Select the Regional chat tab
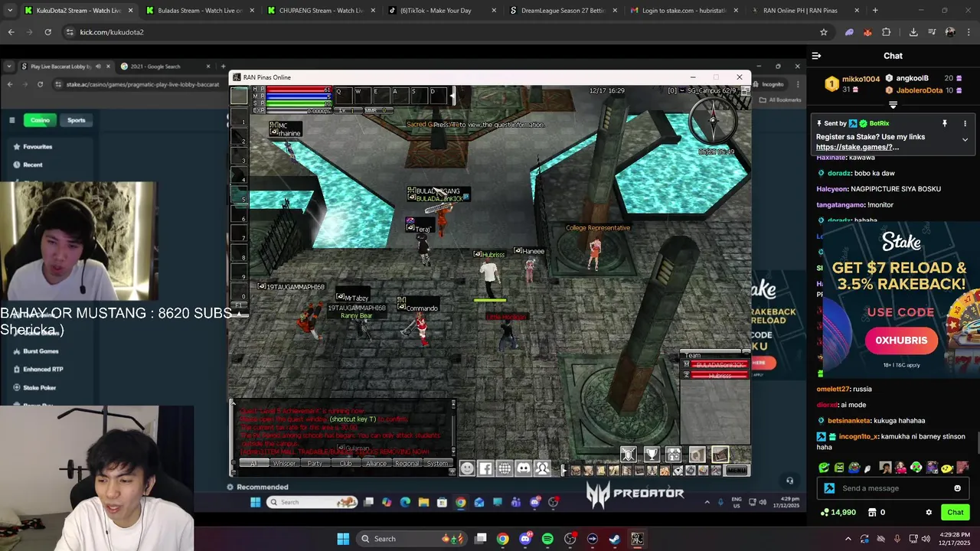The image size is (980, 551). (407, 464)
